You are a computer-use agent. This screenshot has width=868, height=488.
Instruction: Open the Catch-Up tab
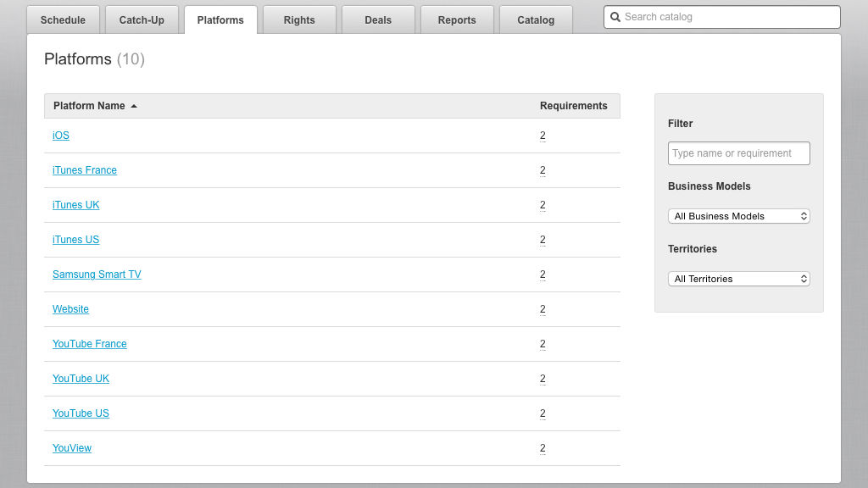click(x=142, y=19)
